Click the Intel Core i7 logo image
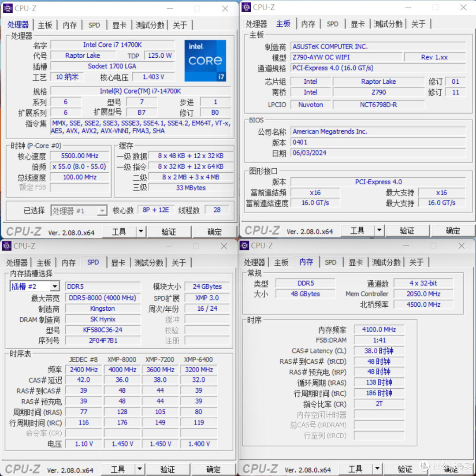Screen dimensions: 476x476 [205, 61]
